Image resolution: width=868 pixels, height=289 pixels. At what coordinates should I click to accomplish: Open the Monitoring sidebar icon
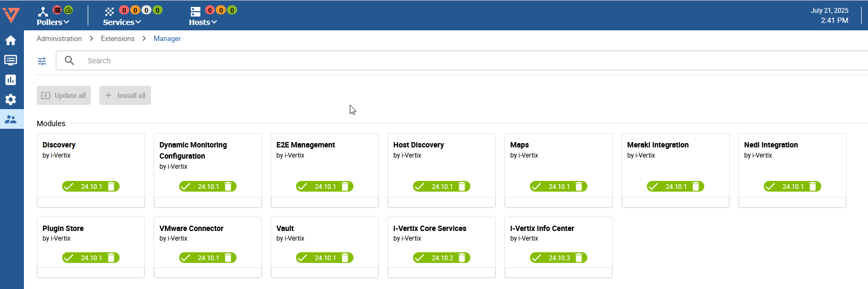click(11, 60)
